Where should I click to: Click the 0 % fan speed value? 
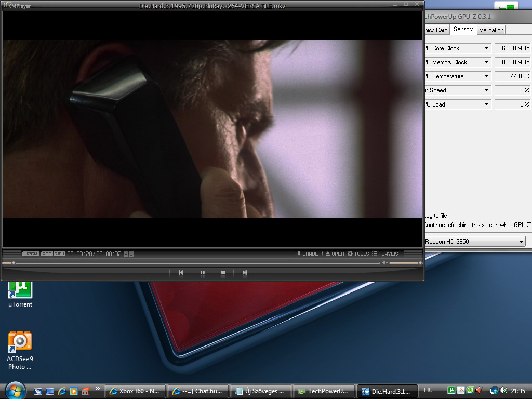pos(513,90)
